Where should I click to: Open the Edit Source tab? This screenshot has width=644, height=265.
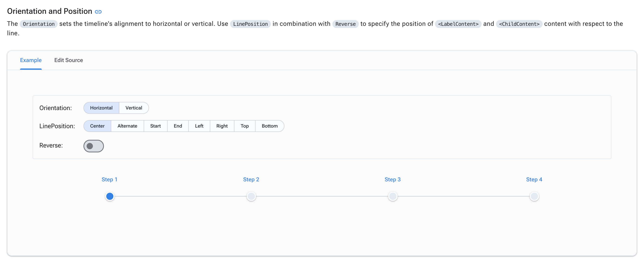point(68,60)
